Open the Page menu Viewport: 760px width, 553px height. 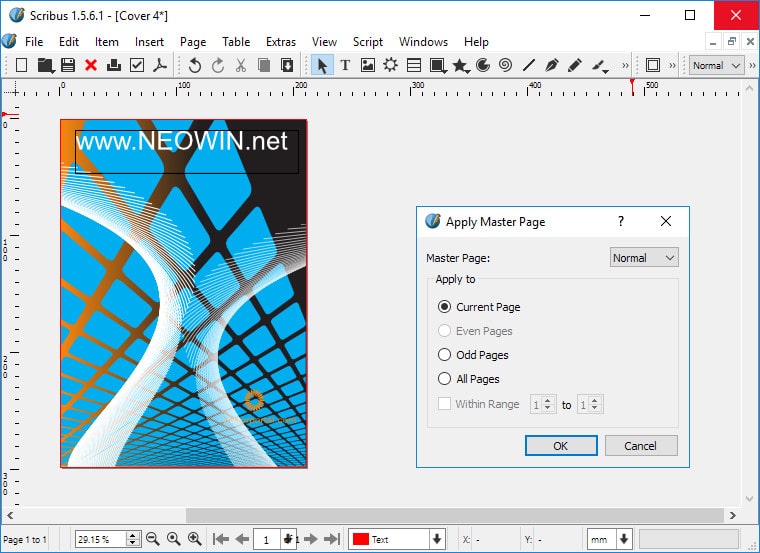pos(193,42)
